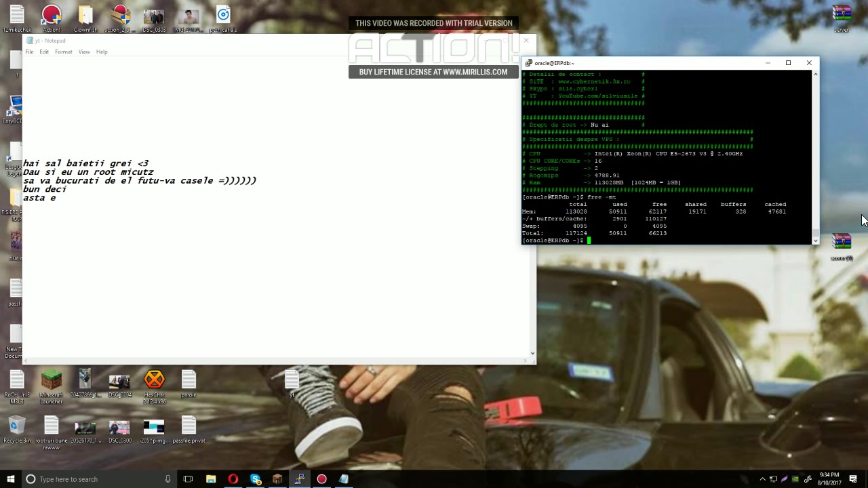Click the terminal prompt cursor line
Screen dimensions: 868x488
click(557, 241)
